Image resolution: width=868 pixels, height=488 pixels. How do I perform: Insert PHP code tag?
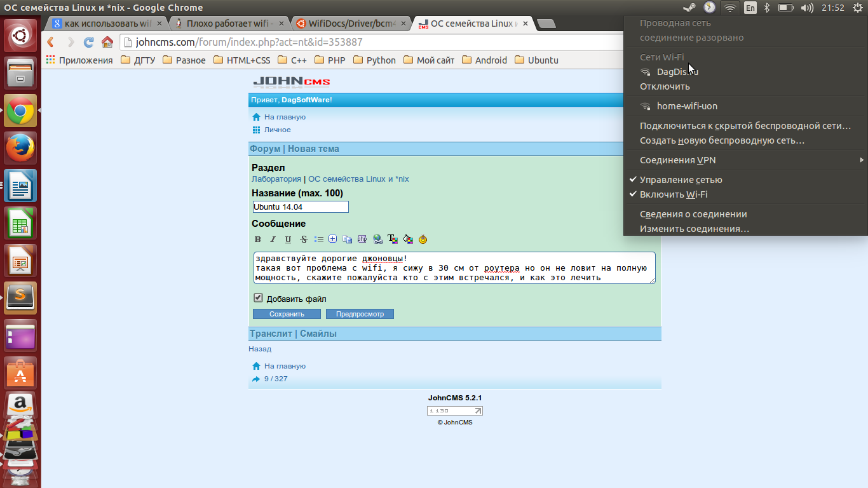pos(362,240)
